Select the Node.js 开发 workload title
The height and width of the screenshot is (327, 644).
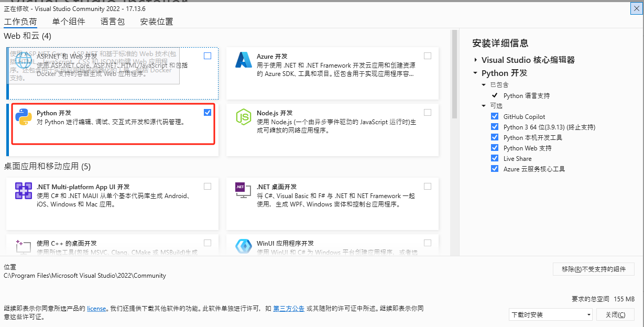click(275, 113)
